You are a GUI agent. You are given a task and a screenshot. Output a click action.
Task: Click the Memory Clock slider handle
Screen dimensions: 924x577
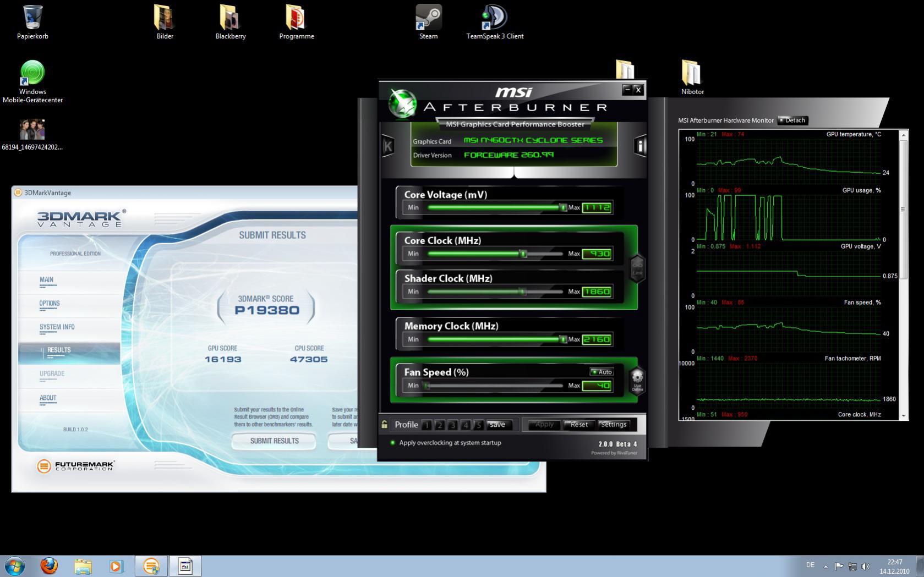(563, 339)
